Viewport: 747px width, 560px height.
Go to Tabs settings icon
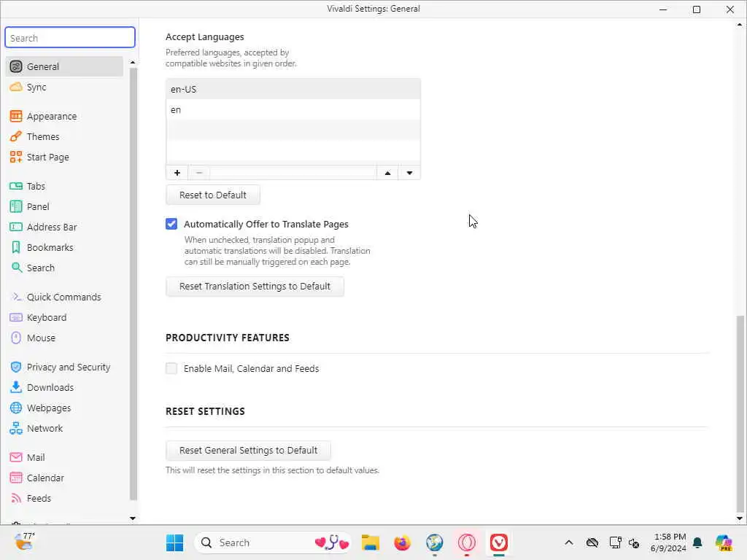[16, 186]
